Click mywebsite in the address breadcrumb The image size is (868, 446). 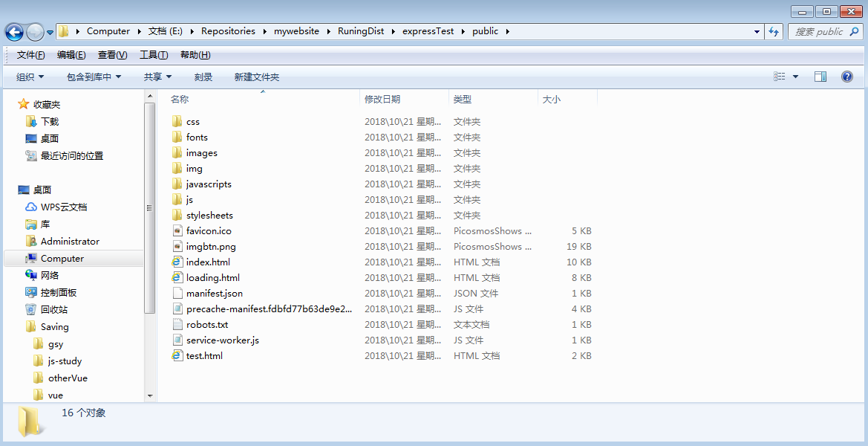point(297,31)
